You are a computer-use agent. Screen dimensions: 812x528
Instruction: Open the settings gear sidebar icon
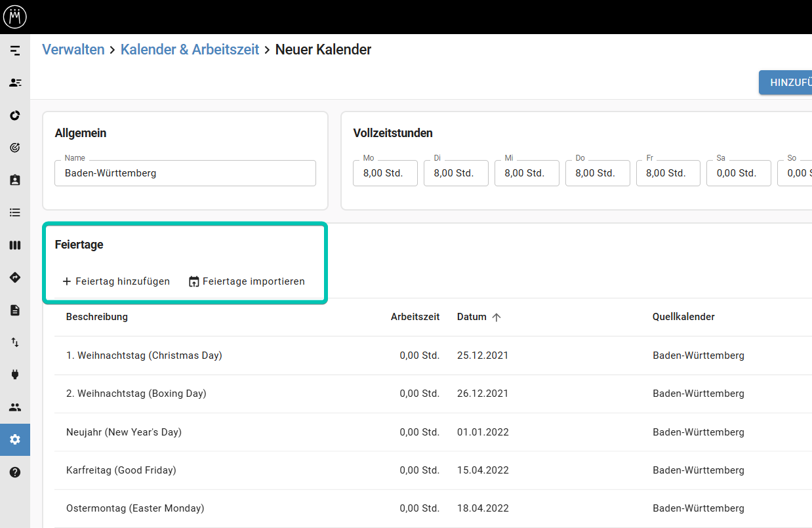15,439
